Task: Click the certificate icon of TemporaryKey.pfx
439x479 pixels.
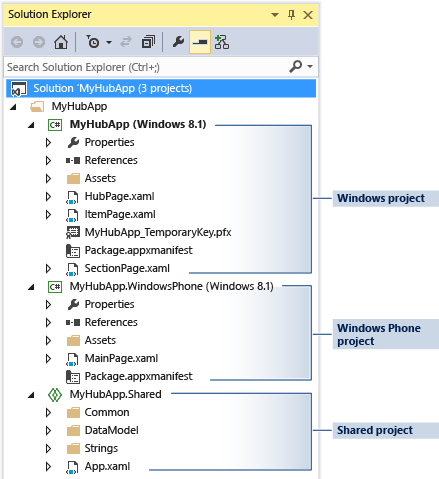Action: (73, 233)
